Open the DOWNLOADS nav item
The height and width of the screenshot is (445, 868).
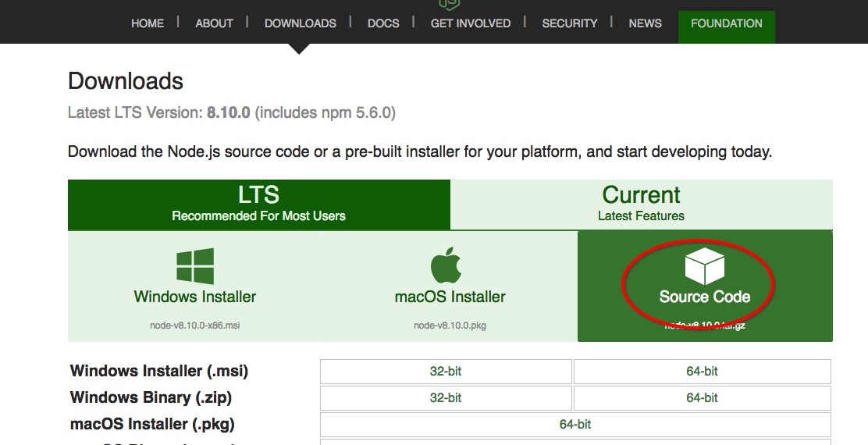(x=300, y=23)
